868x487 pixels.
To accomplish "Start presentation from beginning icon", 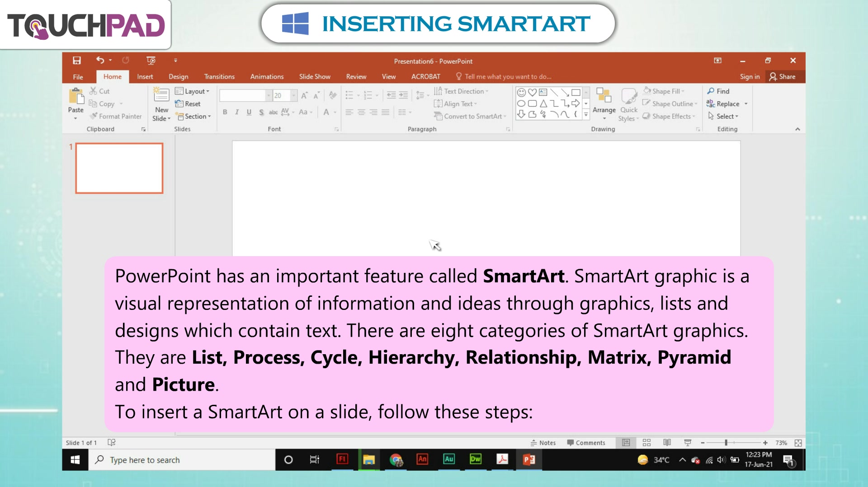I will coord(151,61).
